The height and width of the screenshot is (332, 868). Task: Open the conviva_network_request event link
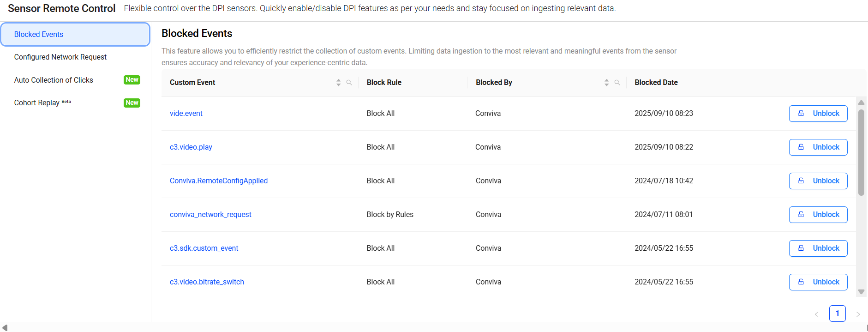pyautogui.click(x=210, y=215)
